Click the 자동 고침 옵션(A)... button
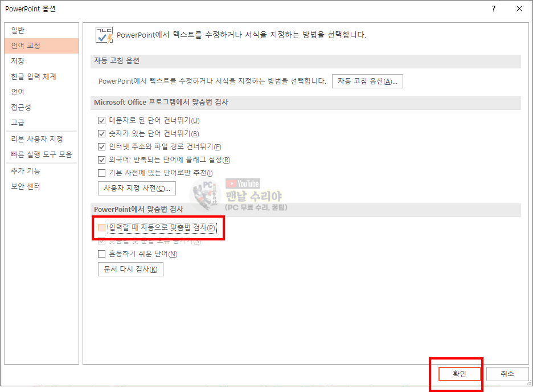 [x=367, y=81]
